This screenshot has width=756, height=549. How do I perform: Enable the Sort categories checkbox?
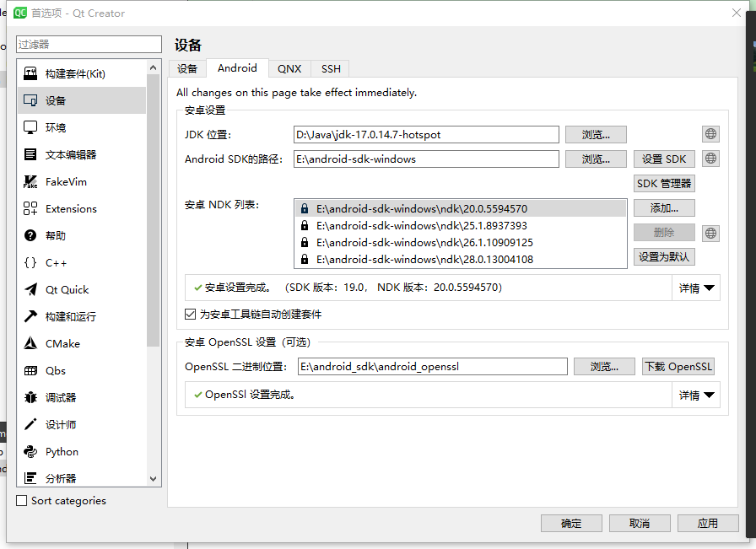click(19, 500)
